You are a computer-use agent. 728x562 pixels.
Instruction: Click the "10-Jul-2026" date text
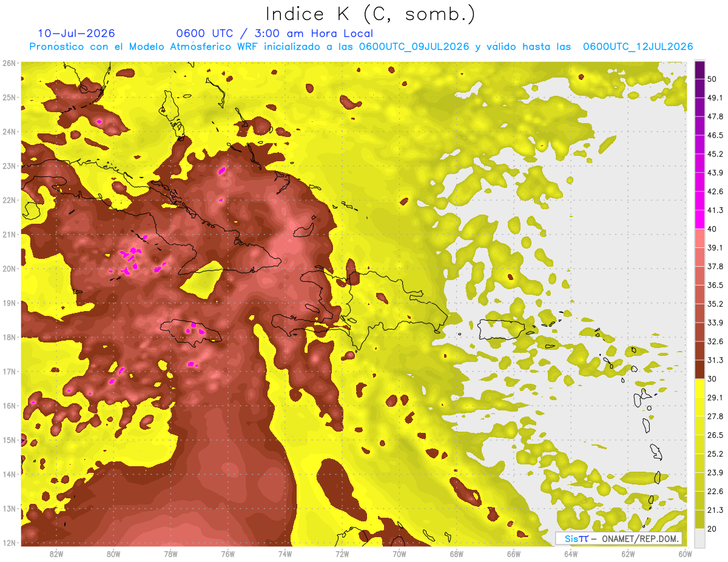click(x=76, y=33)
